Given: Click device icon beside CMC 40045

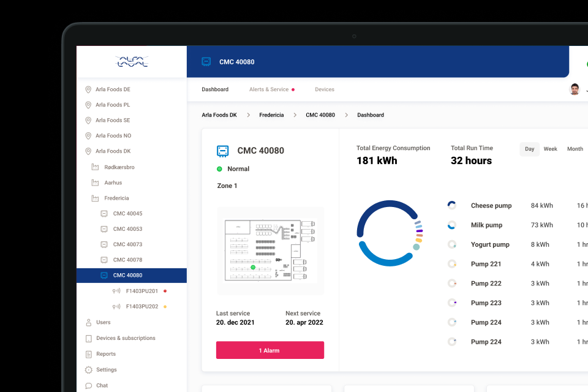Looking at the screenshot, I should pyautogui.click(x=104, y=214).
